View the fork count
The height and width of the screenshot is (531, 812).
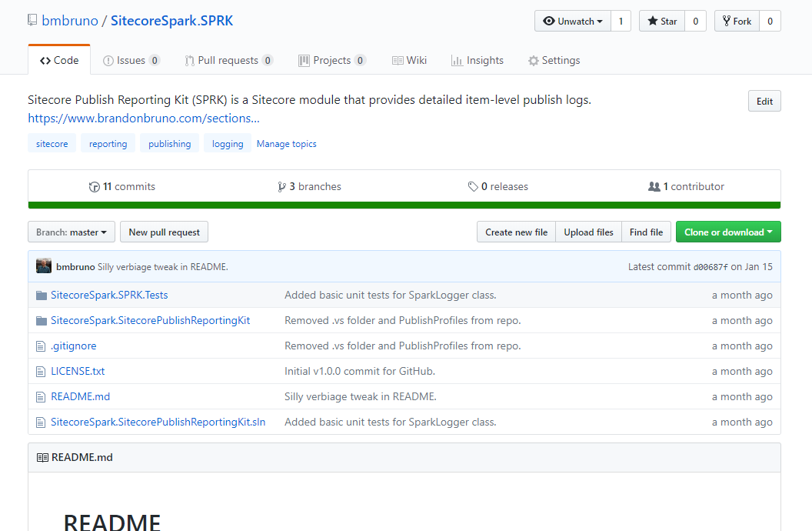pyautogui.click(x=770, y=22)
